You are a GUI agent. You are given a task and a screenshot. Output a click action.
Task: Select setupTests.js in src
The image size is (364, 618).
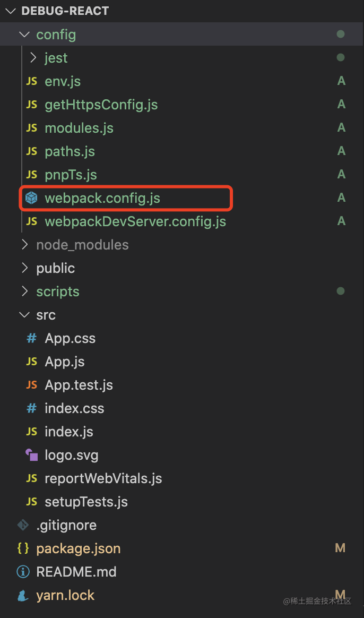[86, 502]
